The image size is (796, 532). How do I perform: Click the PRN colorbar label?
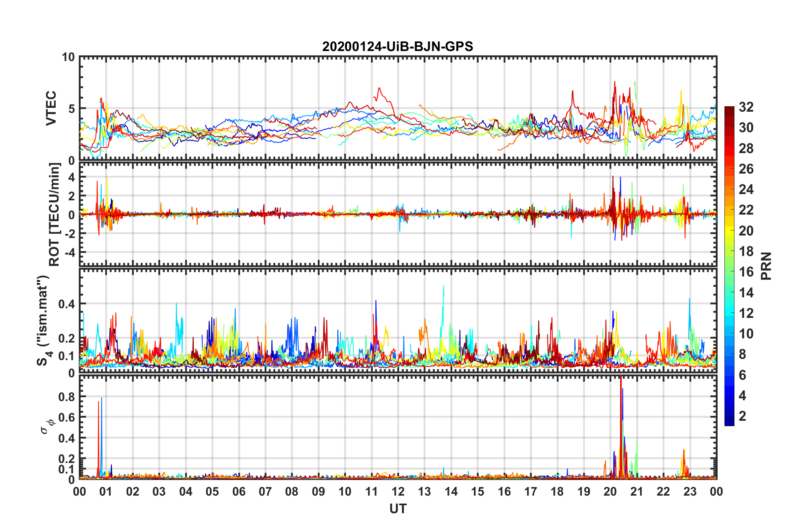(x=766, y=266)
